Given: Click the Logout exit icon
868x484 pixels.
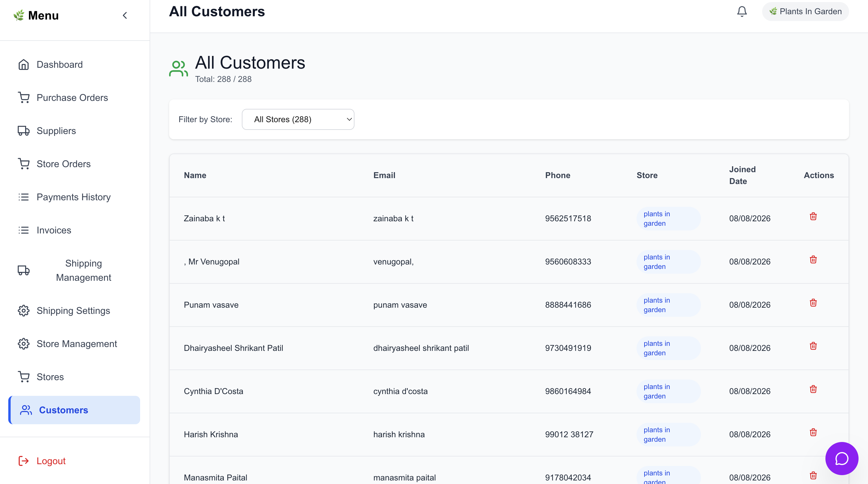Looking at the screenshot, I should 24,461.
